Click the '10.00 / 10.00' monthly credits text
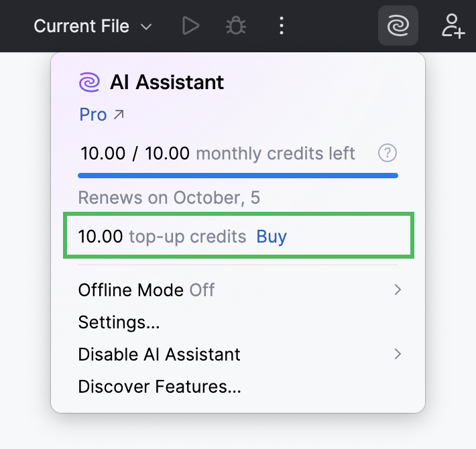 [135, 153]
